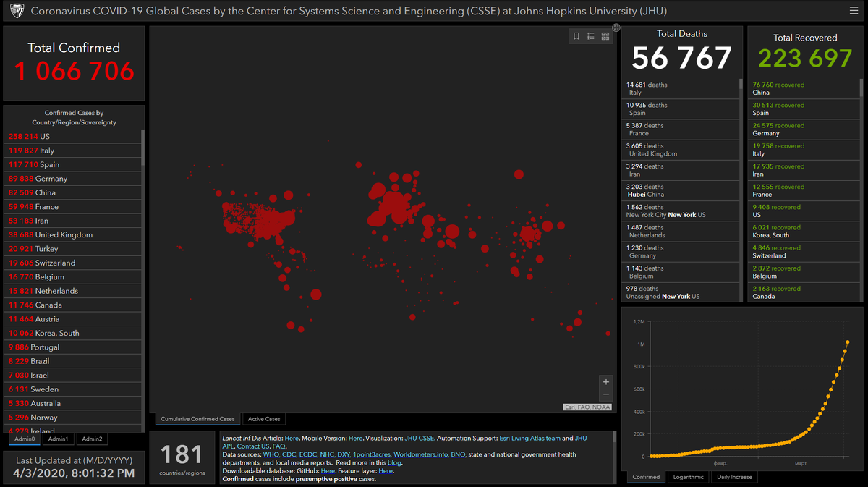The height and width of the screenshot is (487, 868).
Task: Open the basemap gallery grid
Action: pos(605,36)
